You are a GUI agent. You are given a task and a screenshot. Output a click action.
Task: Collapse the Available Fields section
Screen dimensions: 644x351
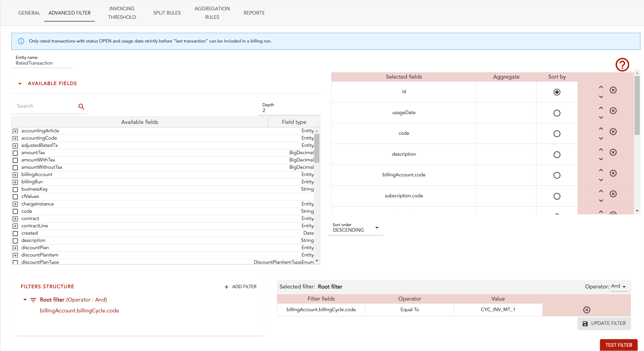pos(20,83)
